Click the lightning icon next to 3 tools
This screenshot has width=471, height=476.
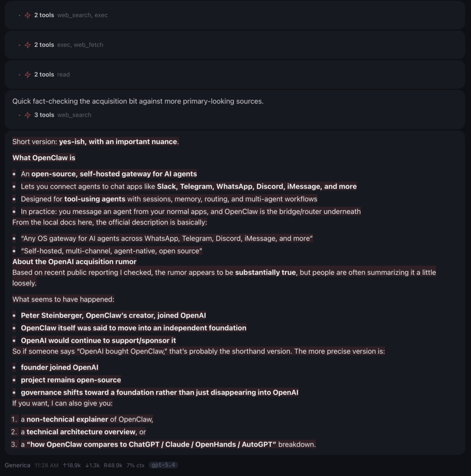tap(28, 115)
